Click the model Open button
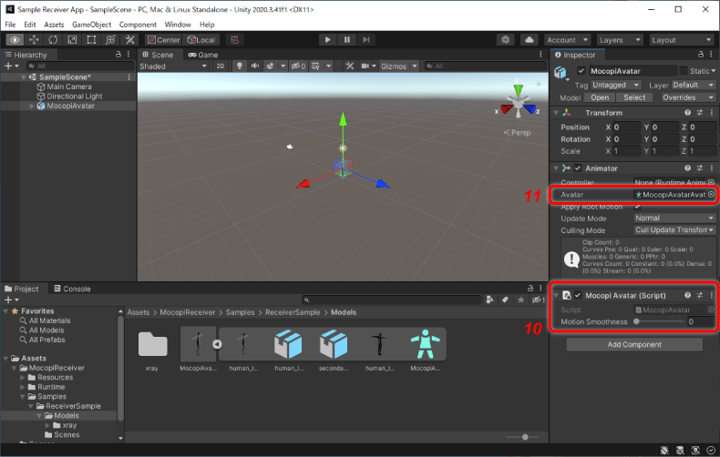 pyautogui.click(x=600, y=97)
